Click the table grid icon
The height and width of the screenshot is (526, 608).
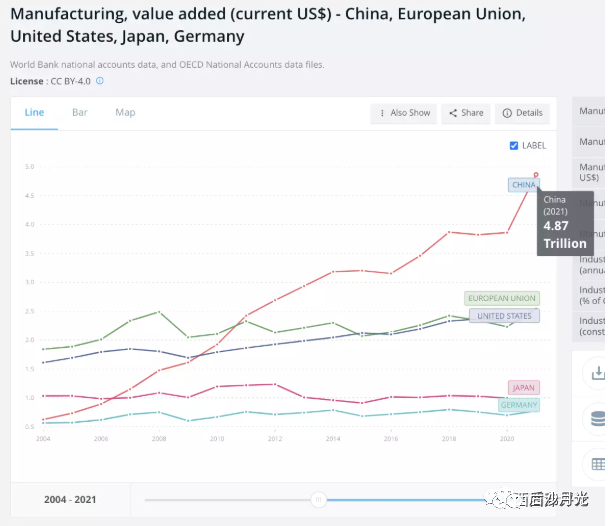click(598, 464)
